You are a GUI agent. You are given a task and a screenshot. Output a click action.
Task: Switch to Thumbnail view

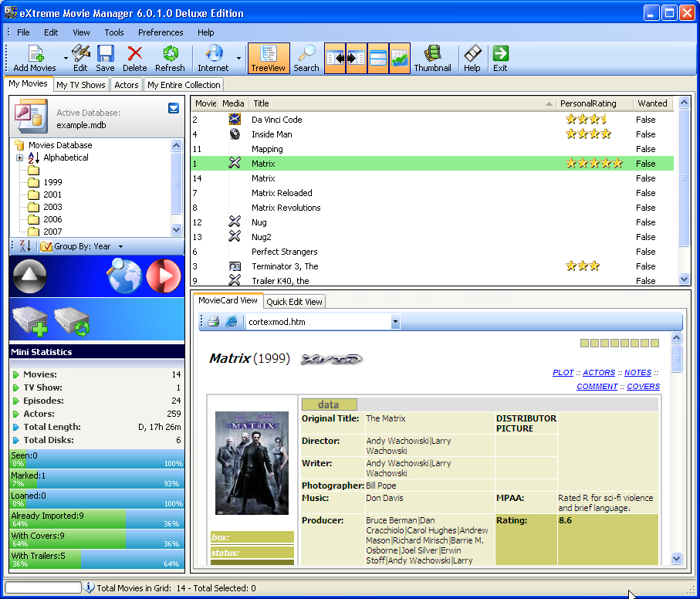coord(432,58)
